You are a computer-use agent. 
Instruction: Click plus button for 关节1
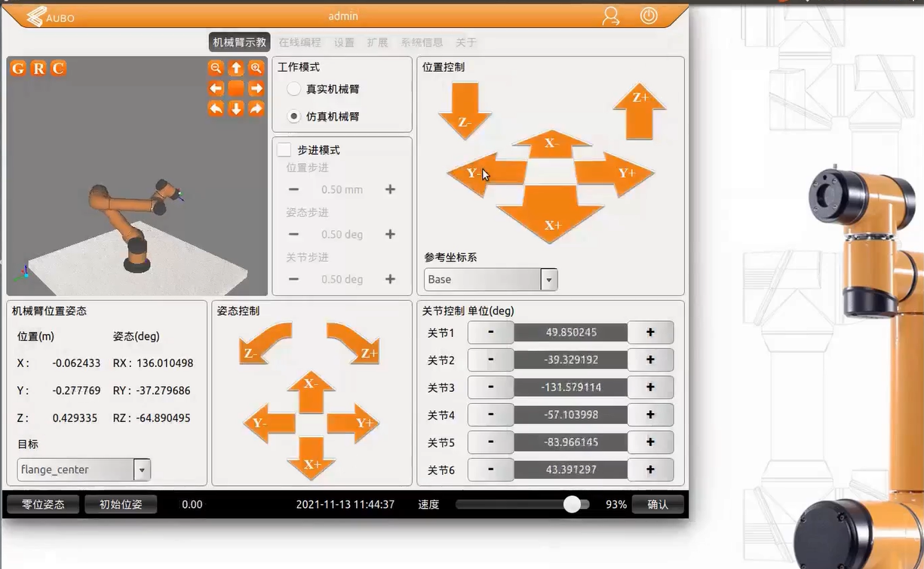point(650,332)
